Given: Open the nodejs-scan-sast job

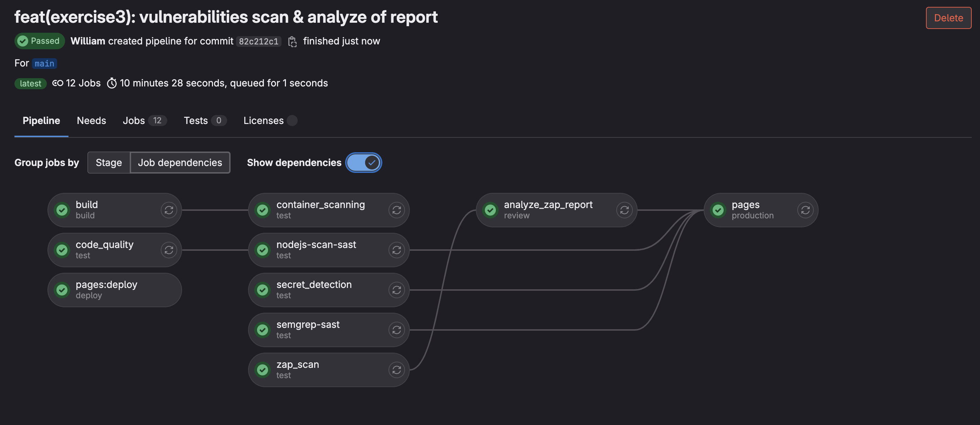Looking at the screenshot, I should pyautogui.click(x=329, y=250).
